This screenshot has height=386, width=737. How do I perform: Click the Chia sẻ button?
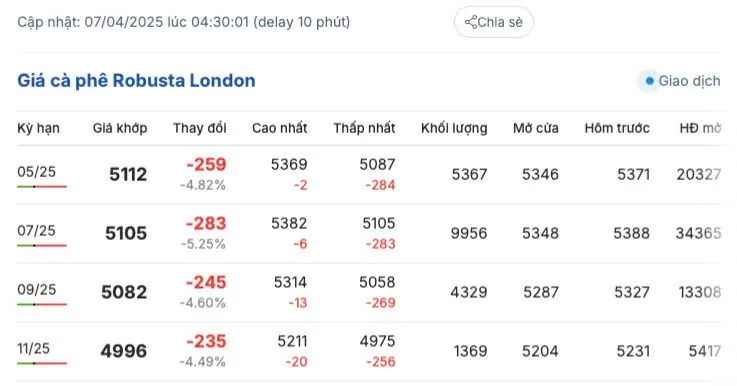coord(494,22)
